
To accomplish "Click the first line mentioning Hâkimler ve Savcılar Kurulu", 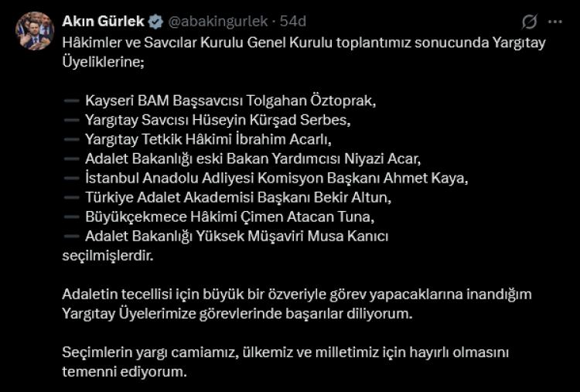I will click(303, 43).
